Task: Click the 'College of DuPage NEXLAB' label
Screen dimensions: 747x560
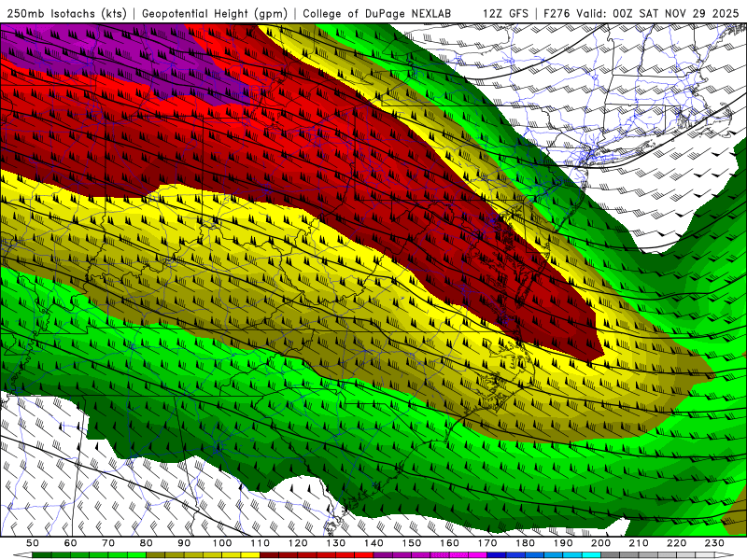Action: click(377, 13)
